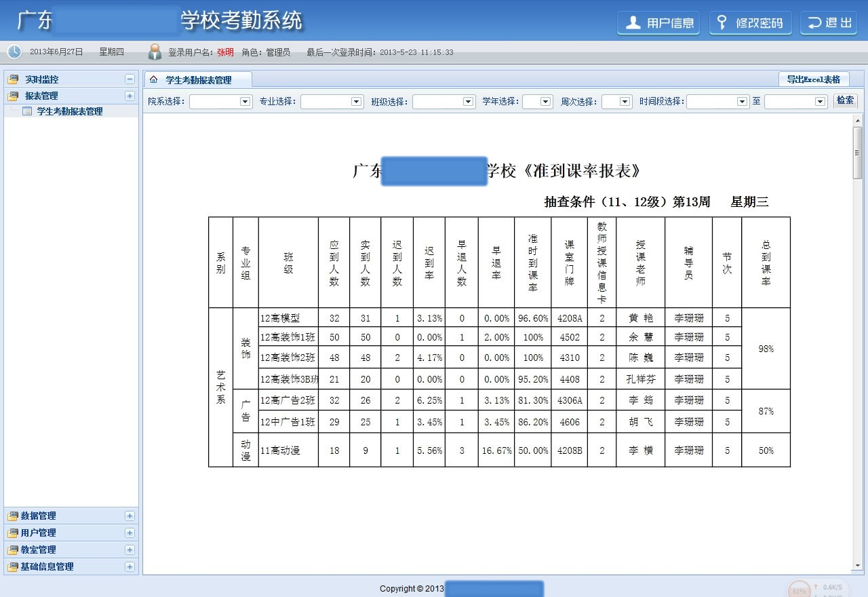
Task: Click folder icon next to 实时监控
Action: (x=13, y=79)
